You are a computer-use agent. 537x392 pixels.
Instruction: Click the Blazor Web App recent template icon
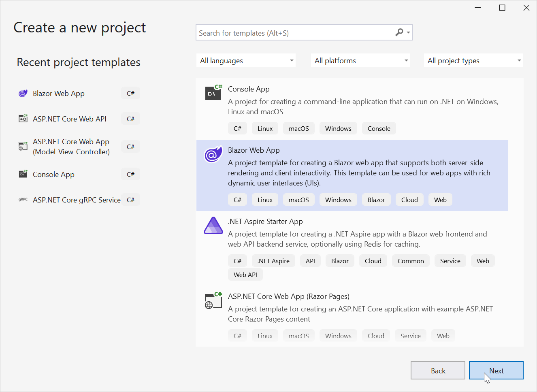23,94
